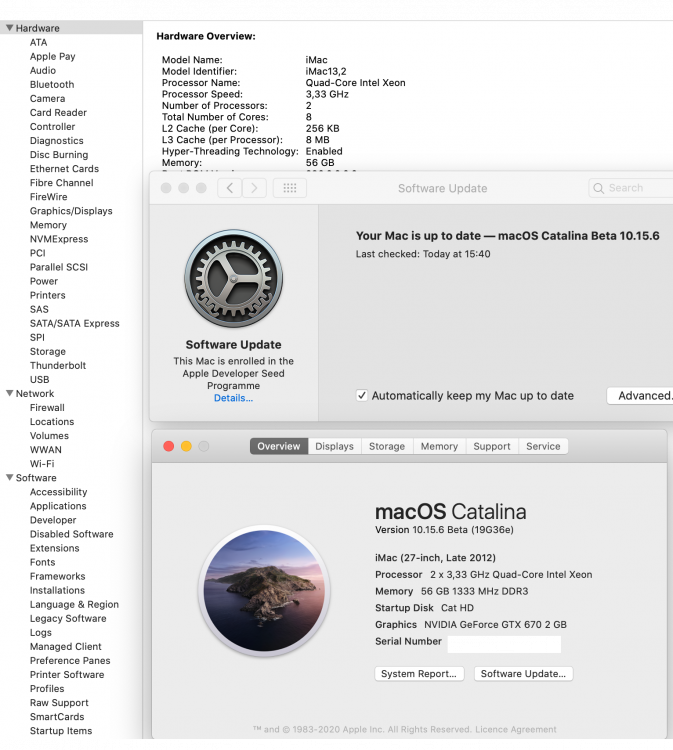Viewport: 673px width, 750px height.
Task: Click the Search magnifier in Software Update
Action: tap(598, 188)
